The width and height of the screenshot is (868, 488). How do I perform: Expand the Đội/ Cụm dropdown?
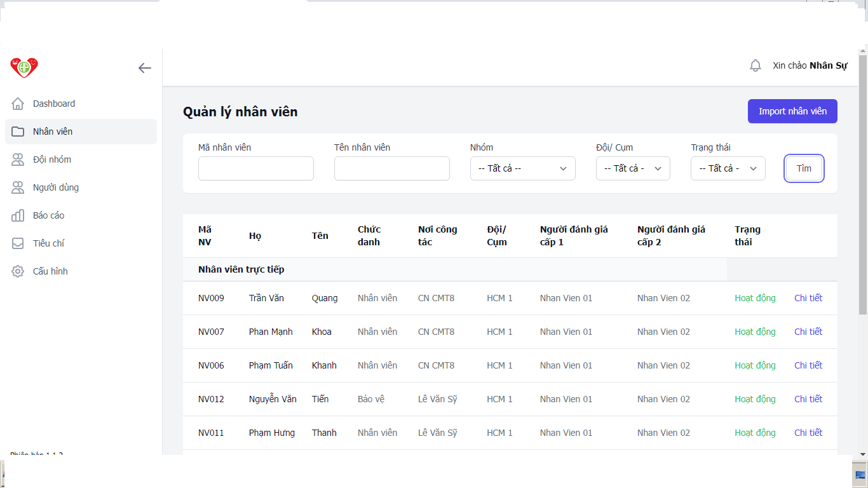click(x=633, y=168)
